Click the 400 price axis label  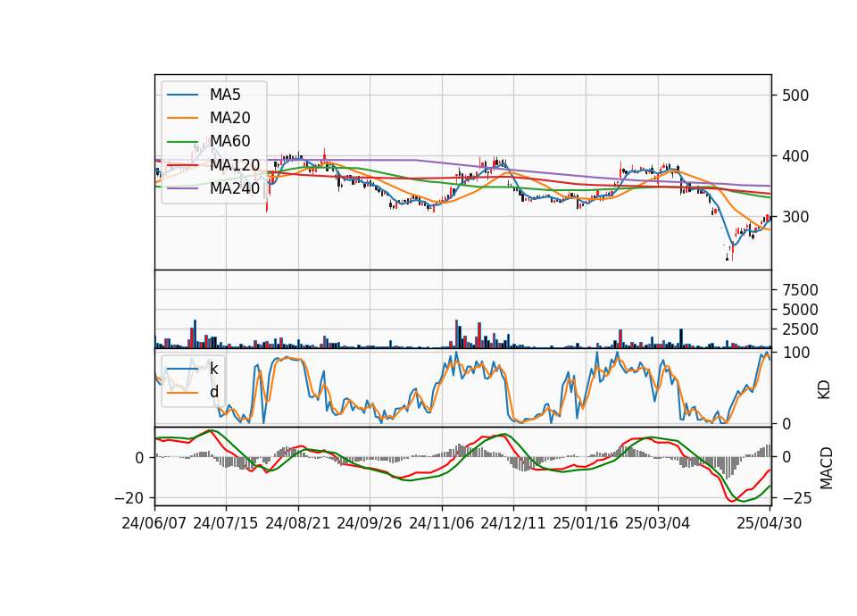coord(795,156)
